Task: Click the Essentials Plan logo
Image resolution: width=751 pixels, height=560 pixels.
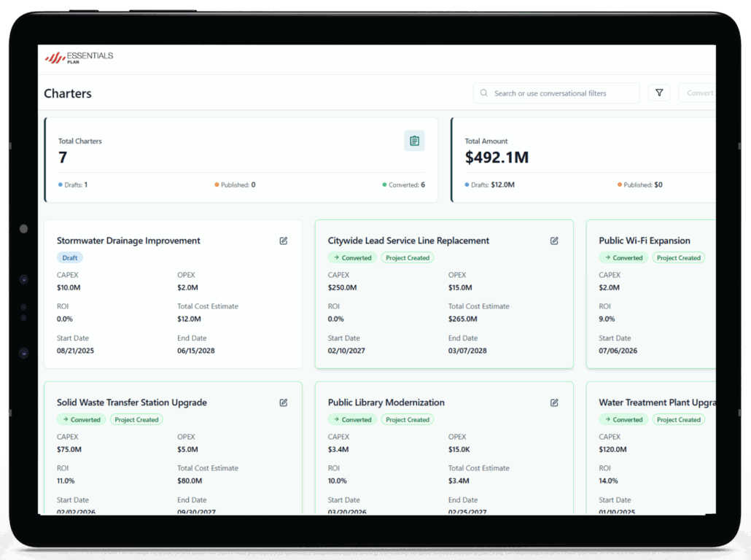Action: tap(79, 58)
